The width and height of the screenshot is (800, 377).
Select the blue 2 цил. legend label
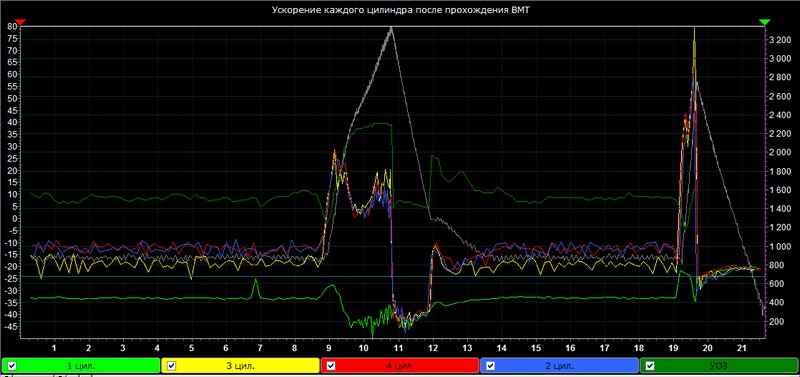click(x=560, y=366)
